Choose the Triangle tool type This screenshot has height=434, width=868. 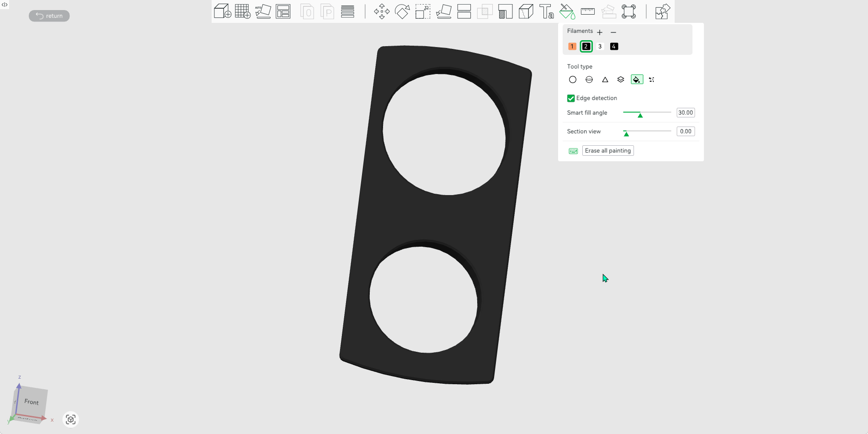pos(605,79)
